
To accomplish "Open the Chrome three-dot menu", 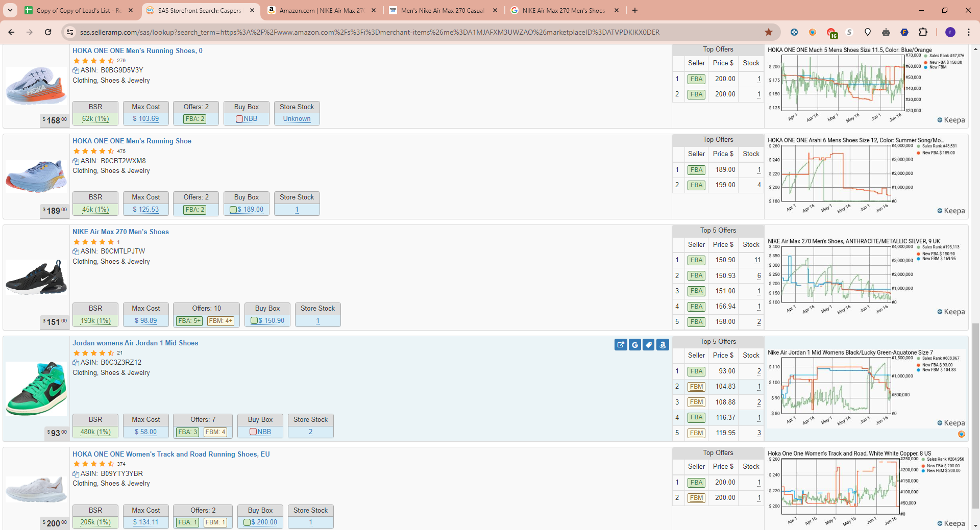I will point(969,32).
